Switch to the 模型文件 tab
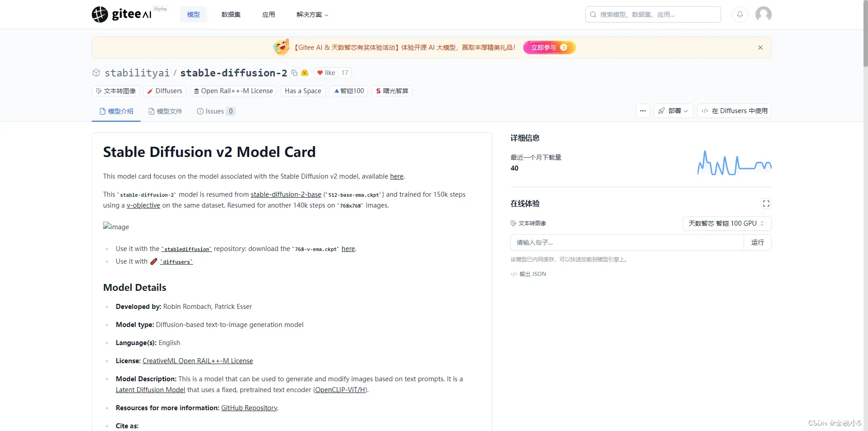868x431 pixels. (x=165, y=111)
